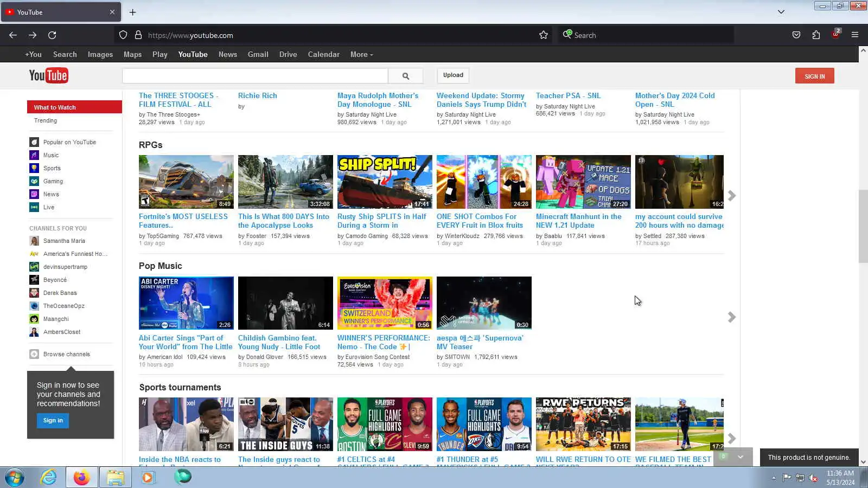Expand the More dropdown in Google bar
868x488 pixels.
361,54
